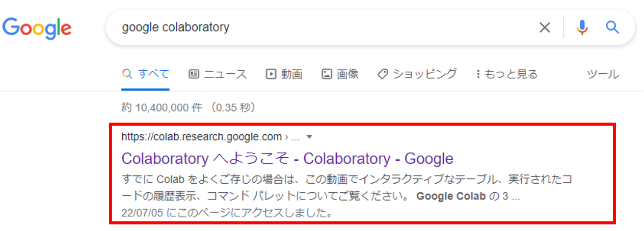
Task: Open the ショッピング tab
Action: coord(417,74)
